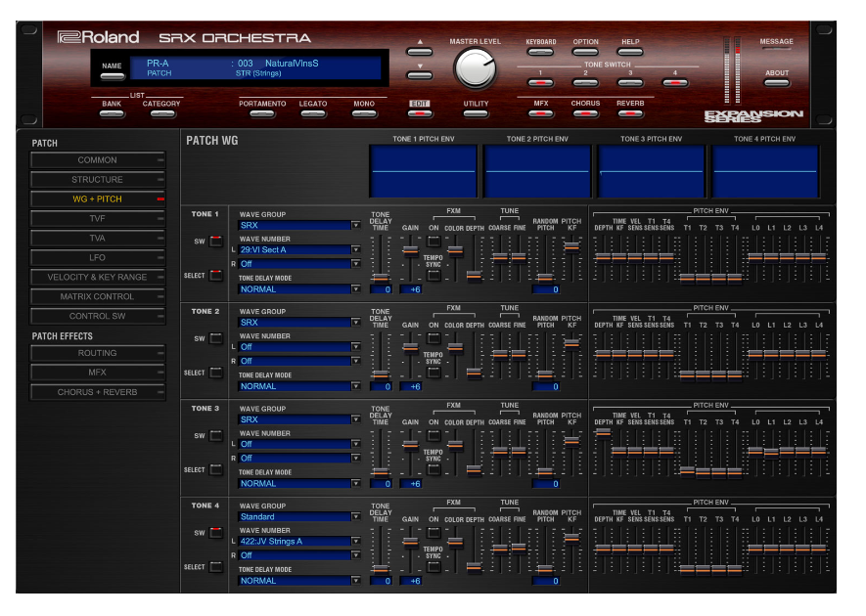
Task: Click Tone 2 Gain value field
Action: pyautogui.click(x=411, y=386)
